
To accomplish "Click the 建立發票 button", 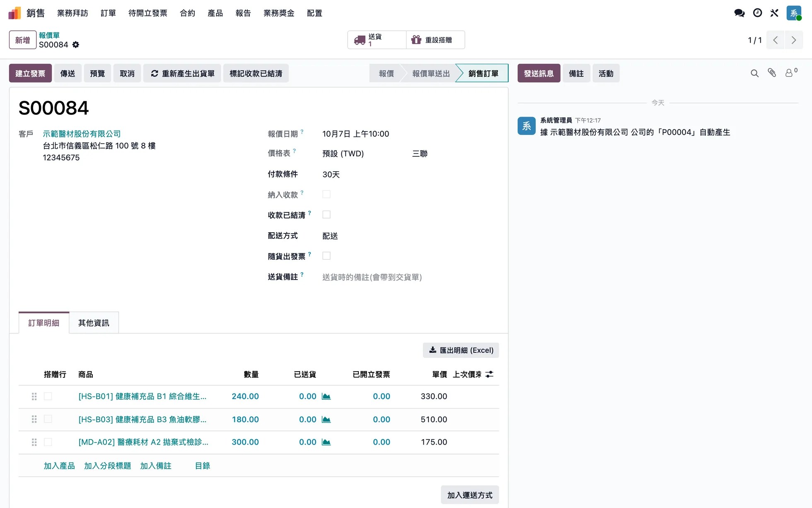I will pos(30,73).
